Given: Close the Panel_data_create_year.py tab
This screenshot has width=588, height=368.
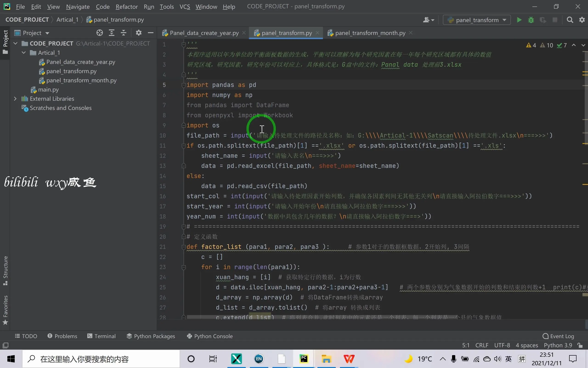Looking at the screenshot, I should [x=244, y=33].
